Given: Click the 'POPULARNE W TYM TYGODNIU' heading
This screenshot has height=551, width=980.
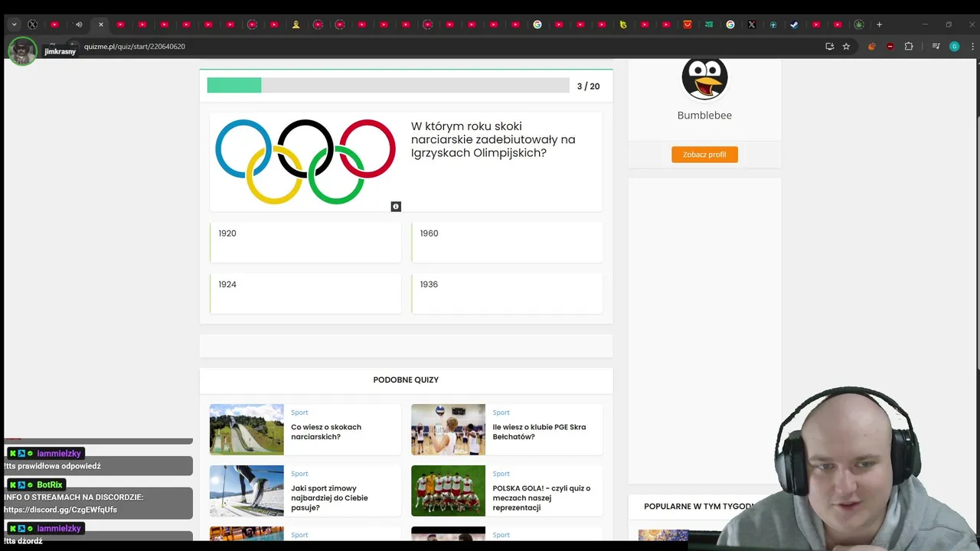Looking at the screenshot, I should pos(699,507).
